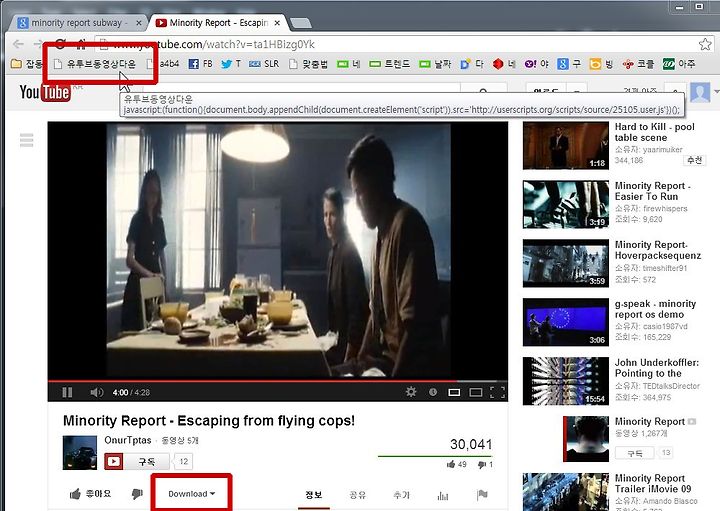The image size is (720, 511).
Task: Open the SLR bookmark
Action: point(264,64)
